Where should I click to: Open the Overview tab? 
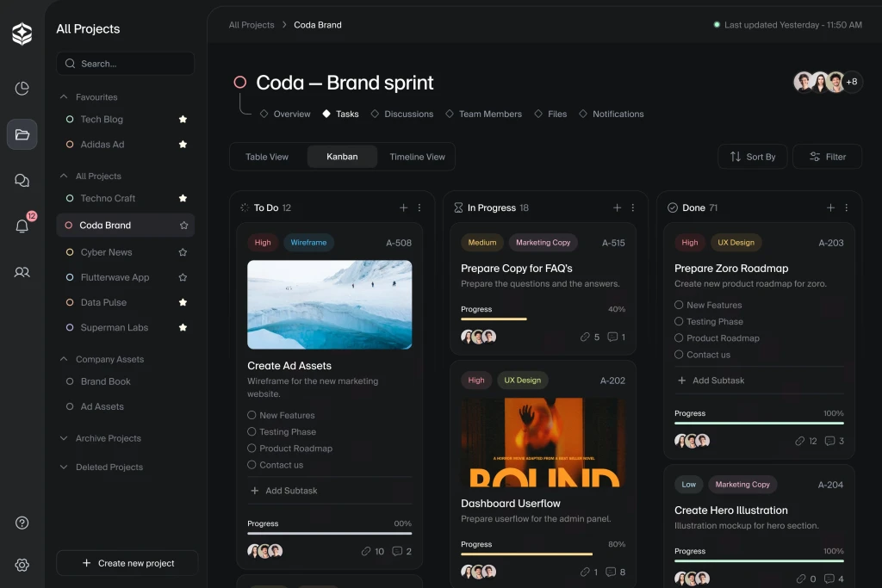285,114
